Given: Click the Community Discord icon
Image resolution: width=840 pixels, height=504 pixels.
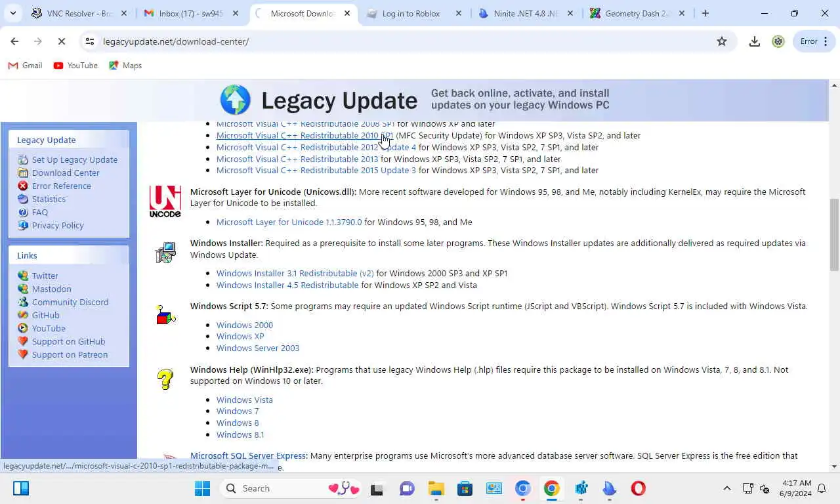Looking at the screenshot, I should coord(23,302).
